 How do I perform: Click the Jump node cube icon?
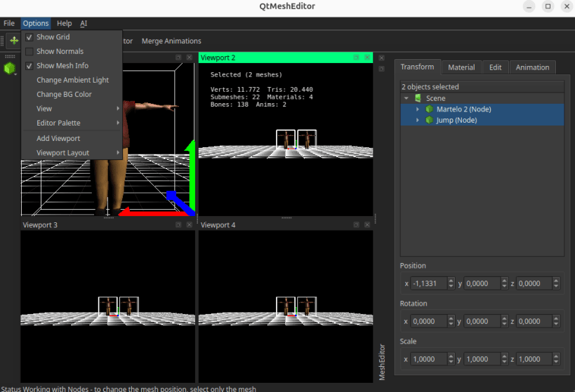(x=429, y=121)
